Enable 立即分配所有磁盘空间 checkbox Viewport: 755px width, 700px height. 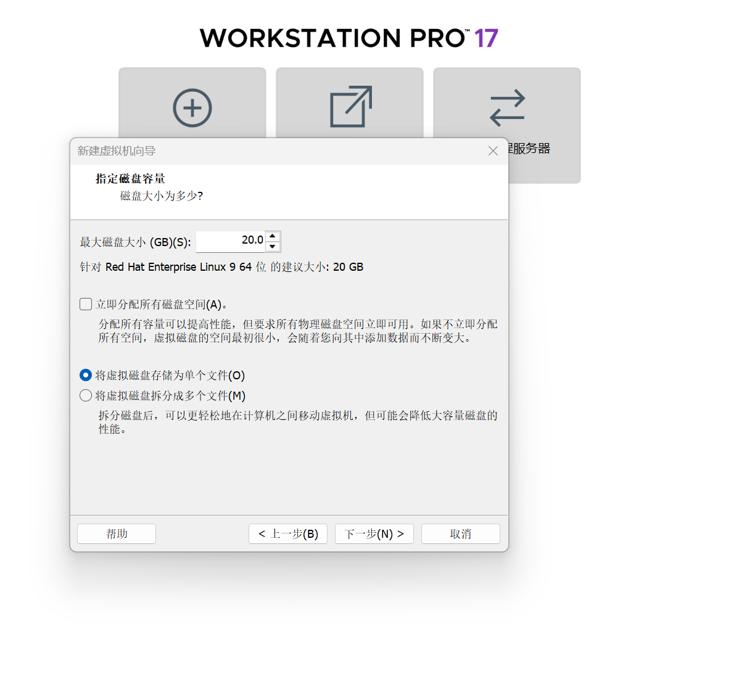coord(85,304)
